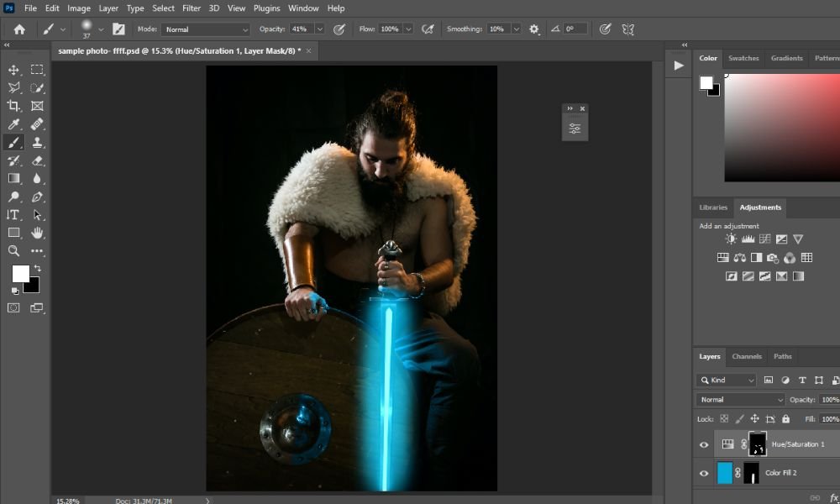
Task: Open the Smoothing dropdown arrow
Action: coord(517,29)
